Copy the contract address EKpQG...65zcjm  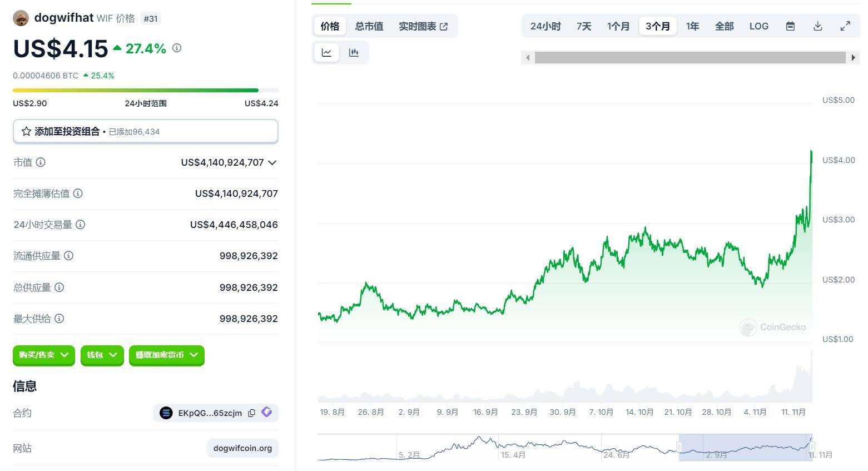tap(251, 413)
